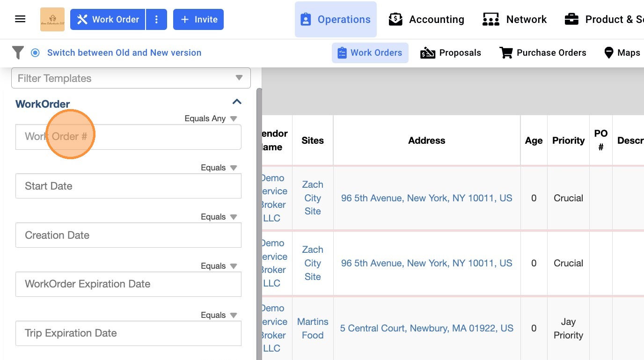Click the Invite button
Image resolution: width=644 pixels, height=360 pixels.
[198, 20]
